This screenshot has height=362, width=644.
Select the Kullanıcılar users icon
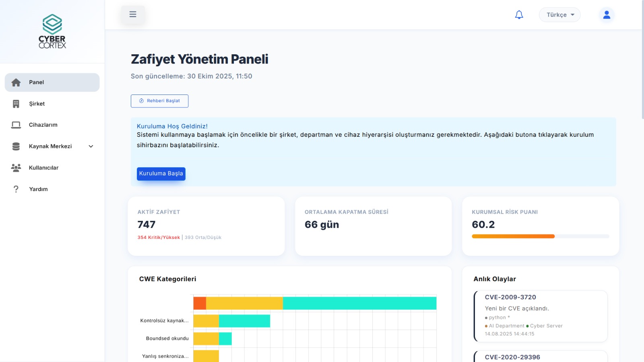(x=16, y=168)
